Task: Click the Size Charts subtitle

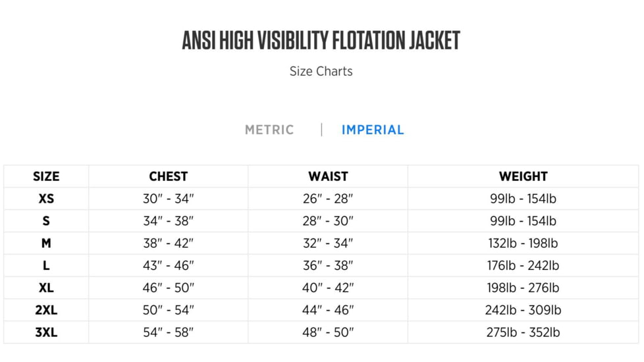Action: (x=321, y=71)
